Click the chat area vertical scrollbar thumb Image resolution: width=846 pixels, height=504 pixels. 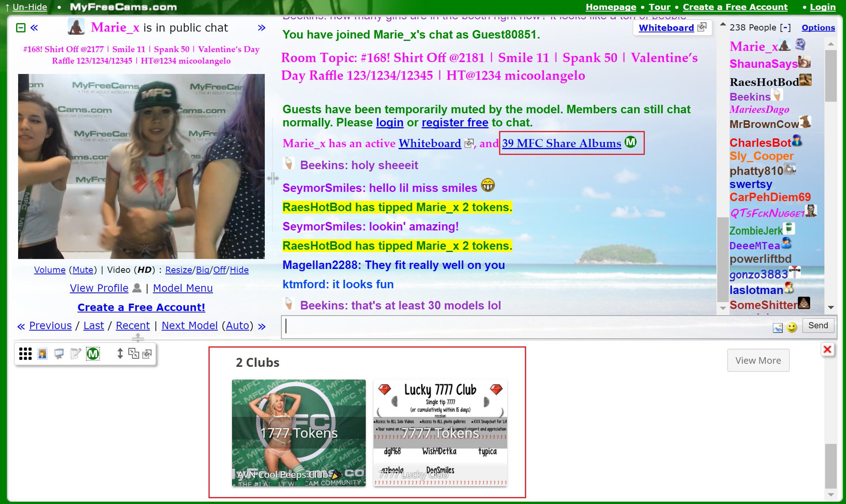(x=723, y=260)
